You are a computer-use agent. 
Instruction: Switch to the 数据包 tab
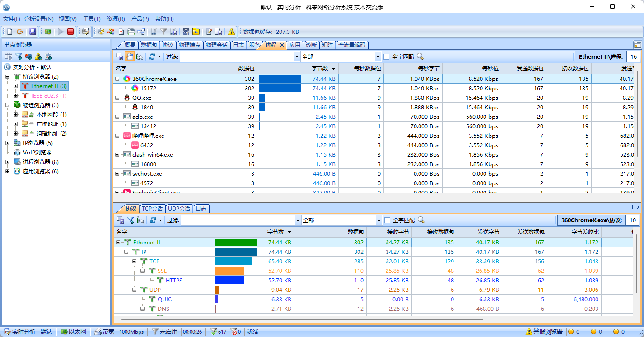click(149, 45)
